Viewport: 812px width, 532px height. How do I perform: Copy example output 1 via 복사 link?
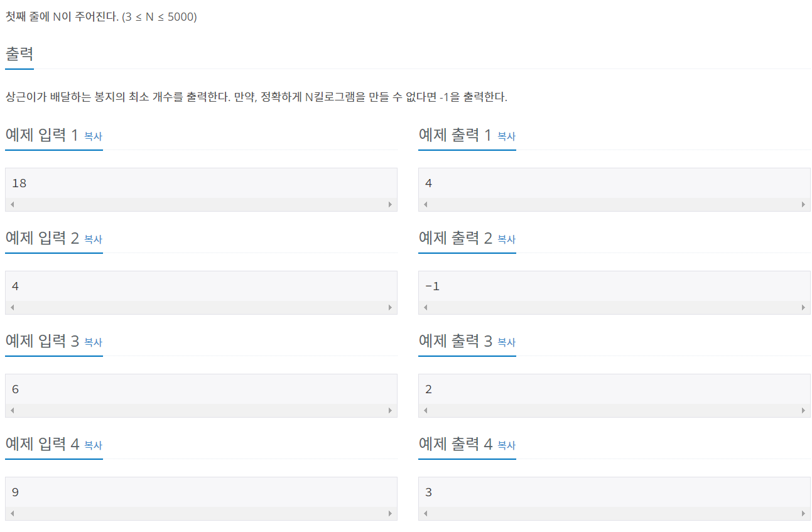506,136
